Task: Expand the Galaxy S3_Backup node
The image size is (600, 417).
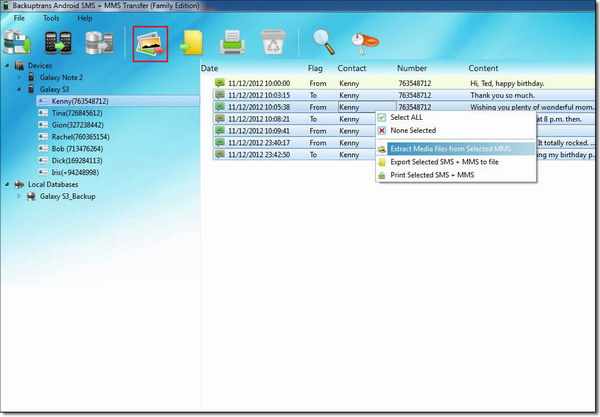Action: click(x=19, y=196)
